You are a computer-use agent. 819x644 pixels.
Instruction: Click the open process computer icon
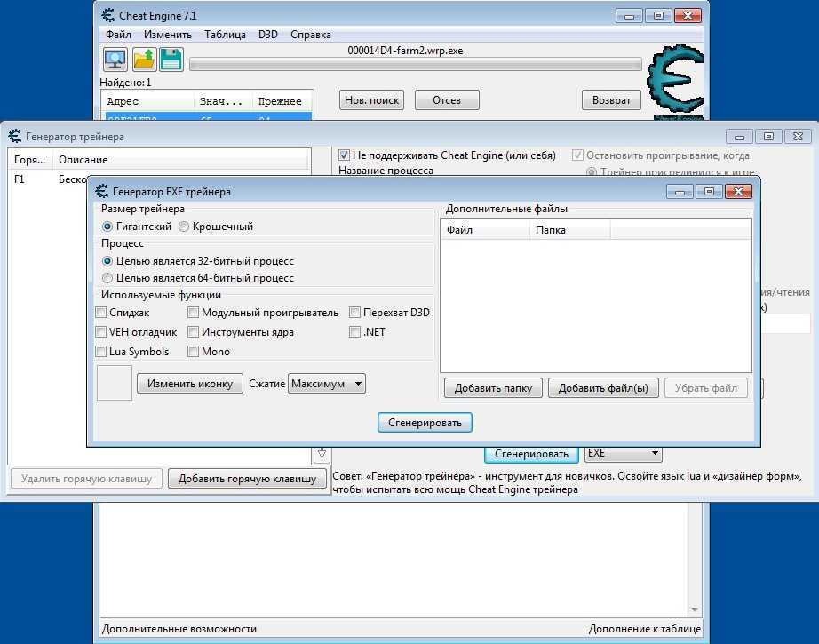pos(115,60)
